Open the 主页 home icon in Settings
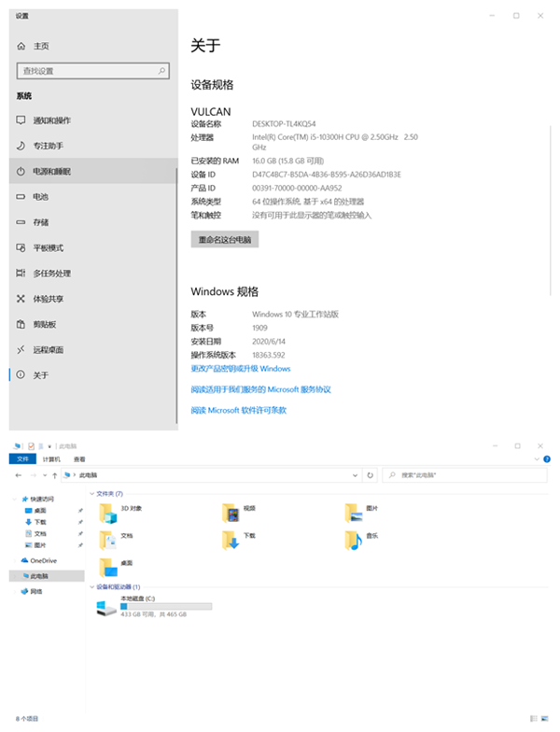The height and width of the screenshot is (732, 560). tap(21, 47)
